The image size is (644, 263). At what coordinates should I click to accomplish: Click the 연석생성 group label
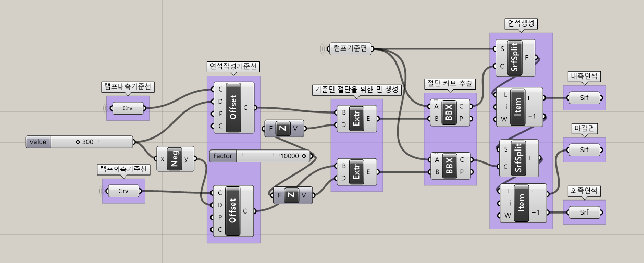click(522, 24)
